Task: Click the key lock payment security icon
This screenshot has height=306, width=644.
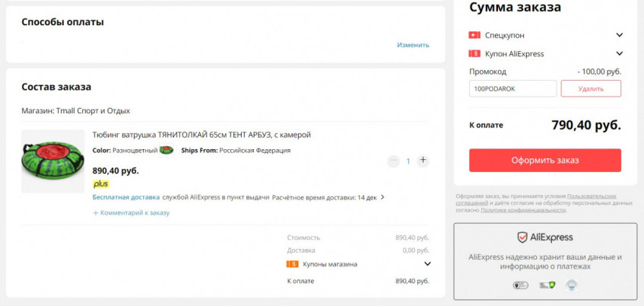Action: [521, 285]
